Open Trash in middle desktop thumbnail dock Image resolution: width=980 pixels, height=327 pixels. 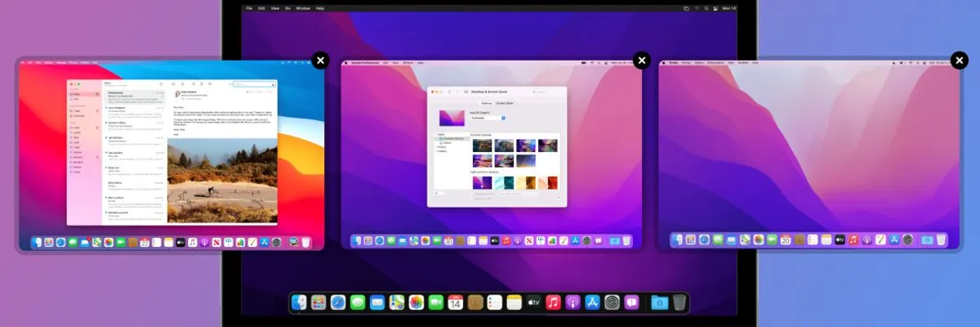coord(626,240)
